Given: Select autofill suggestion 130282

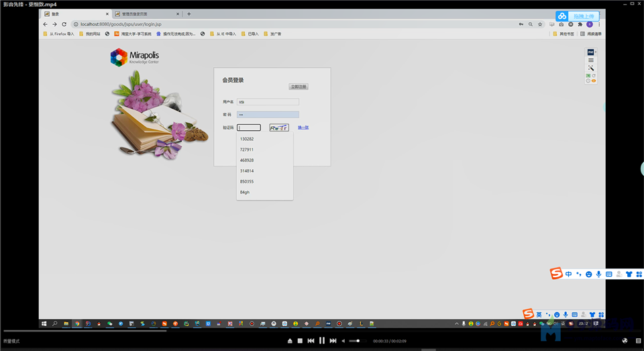Looking at the screenshot, I should tap(265, 139).
